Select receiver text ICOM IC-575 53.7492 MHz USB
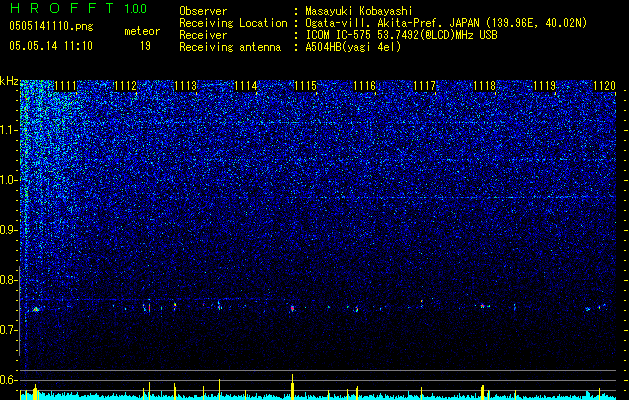This screenshot has width=629, height=400. pyautogui.click(x=402, y=35)
